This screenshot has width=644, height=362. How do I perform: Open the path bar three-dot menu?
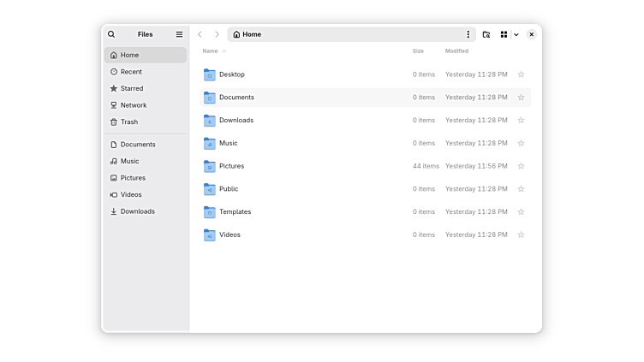[x=468, y=34]
